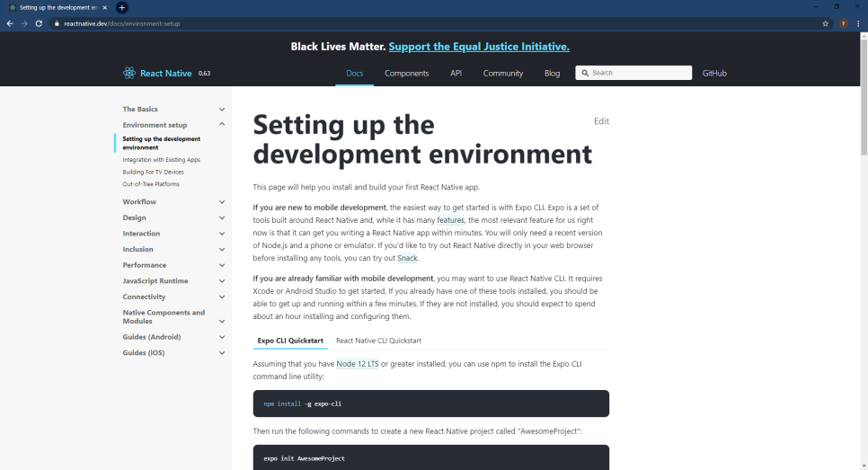Select the Expo CLI Quickstart tab
Image resolution: width=868 pixels, height=470 pixels.
290,341
